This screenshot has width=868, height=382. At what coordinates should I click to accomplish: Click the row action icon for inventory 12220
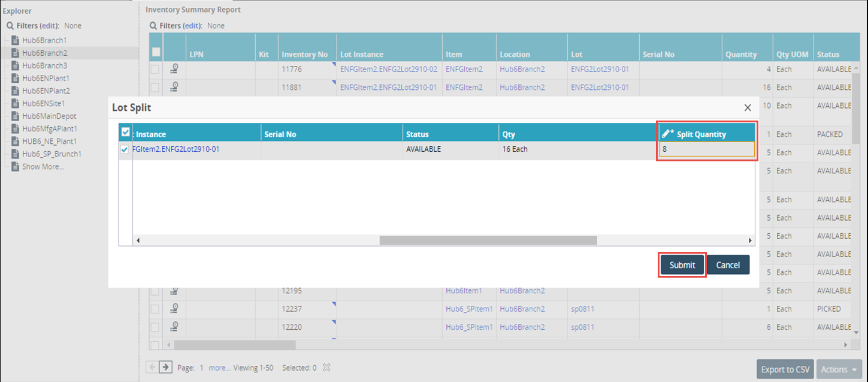tap(174, 327)
